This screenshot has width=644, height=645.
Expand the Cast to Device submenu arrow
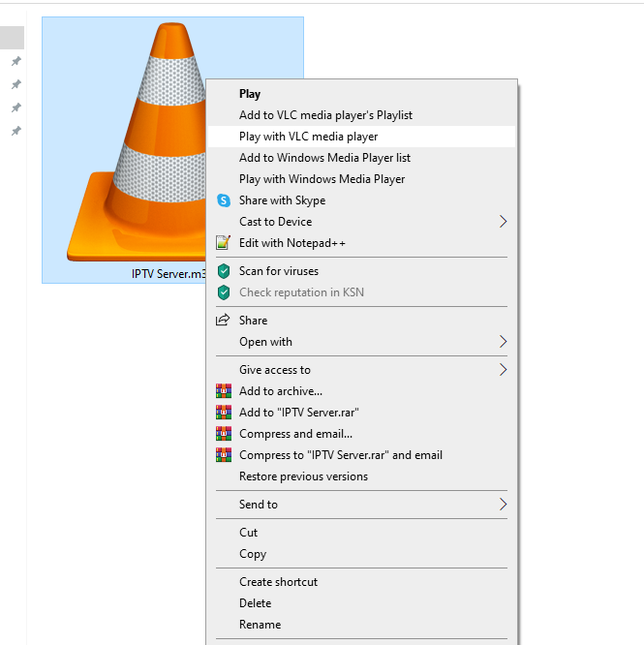[x=503, y=222]
